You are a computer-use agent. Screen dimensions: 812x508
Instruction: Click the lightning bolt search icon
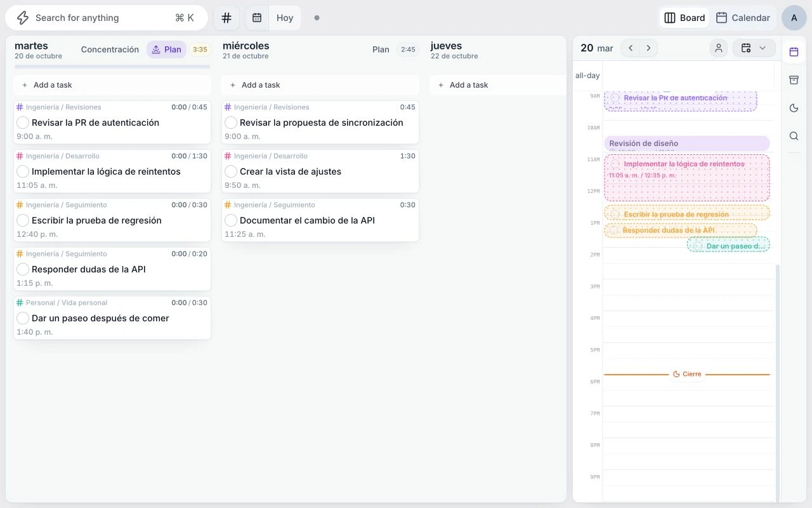[x=23, y=18]
